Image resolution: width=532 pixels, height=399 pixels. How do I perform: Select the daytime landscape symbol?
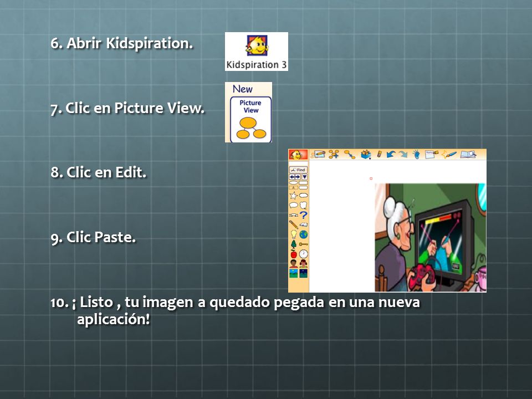pyautogui.click(x=294, y=273)
